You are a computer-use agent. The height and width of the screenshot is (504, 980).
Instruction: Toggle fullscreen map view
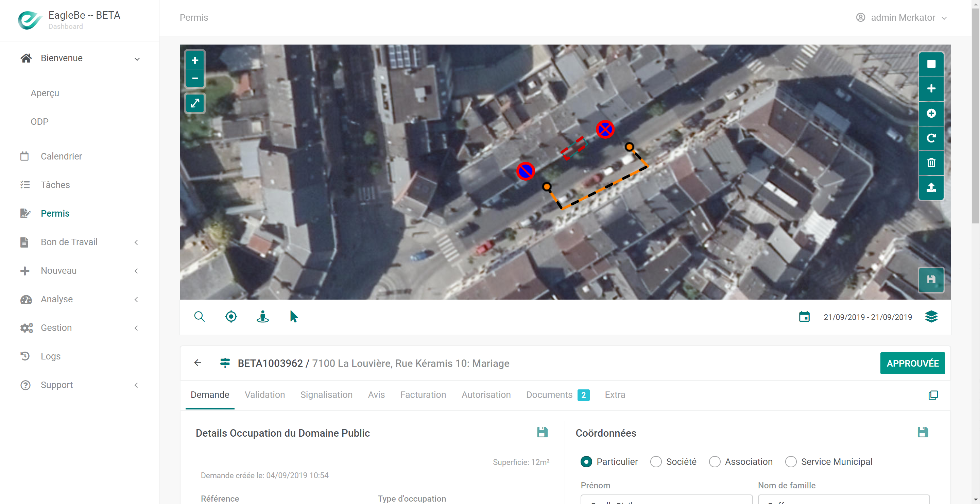[195, 103]
